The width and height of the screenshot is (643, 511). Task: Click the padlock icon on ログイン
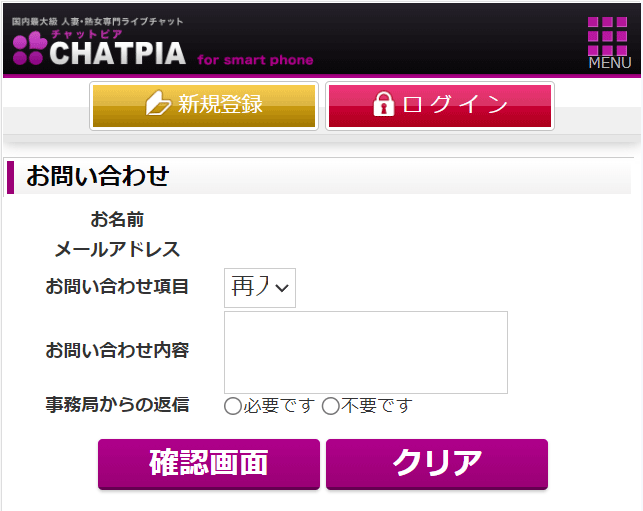(x=383, y=104)
